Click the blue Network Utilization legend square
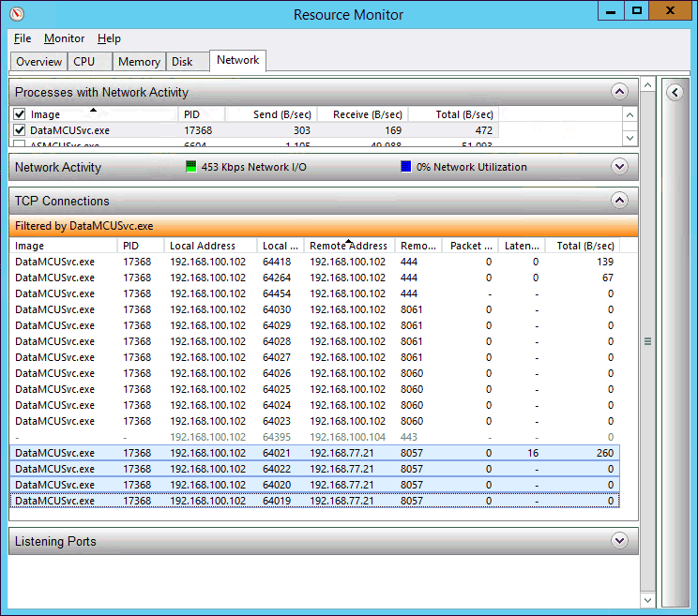This screenshot has height=616, width=698. 406,167
